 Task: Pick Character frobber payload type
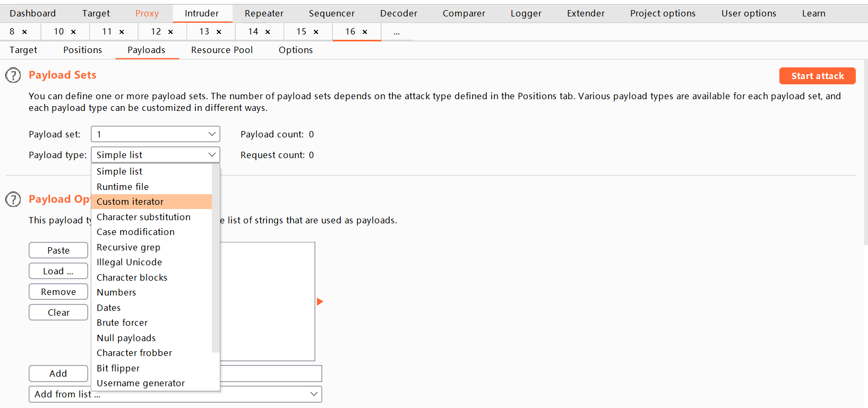pyautogui.click(x=151, y=353)
